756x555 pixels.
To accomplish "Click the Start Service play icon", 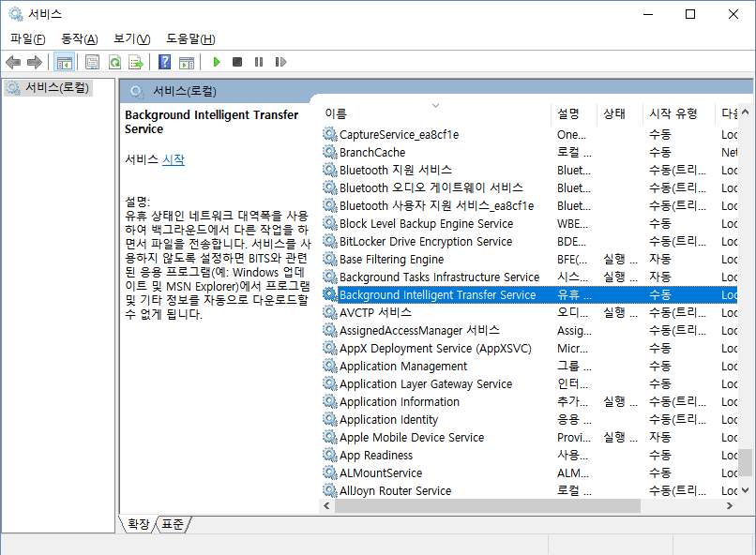I will pos(216,63).
